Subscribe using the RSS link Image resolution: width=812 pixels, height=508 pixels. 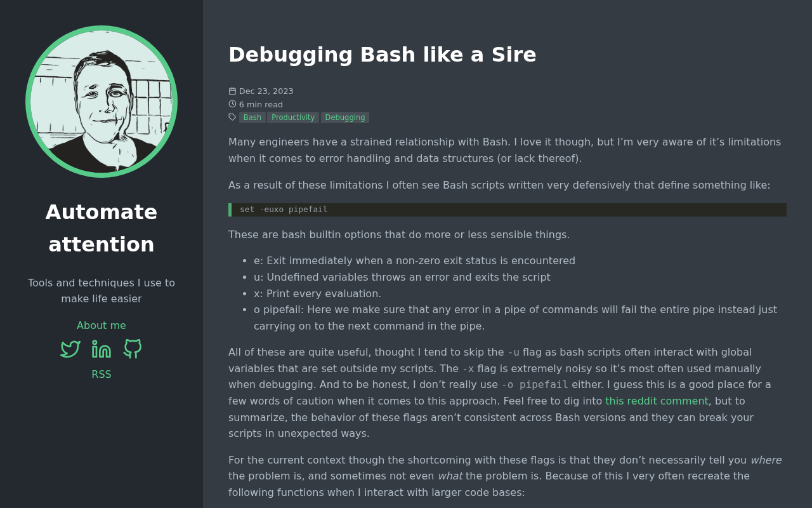(101, 374)
